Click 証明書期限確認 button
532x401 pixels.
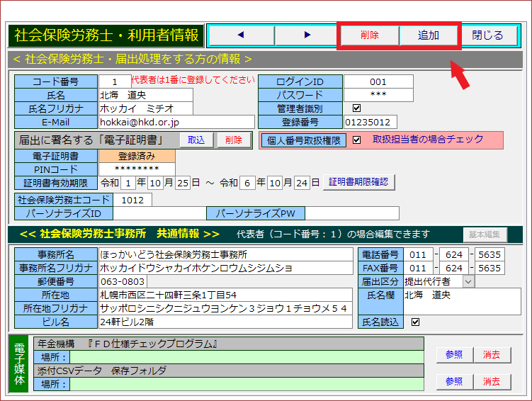point(358,182)
